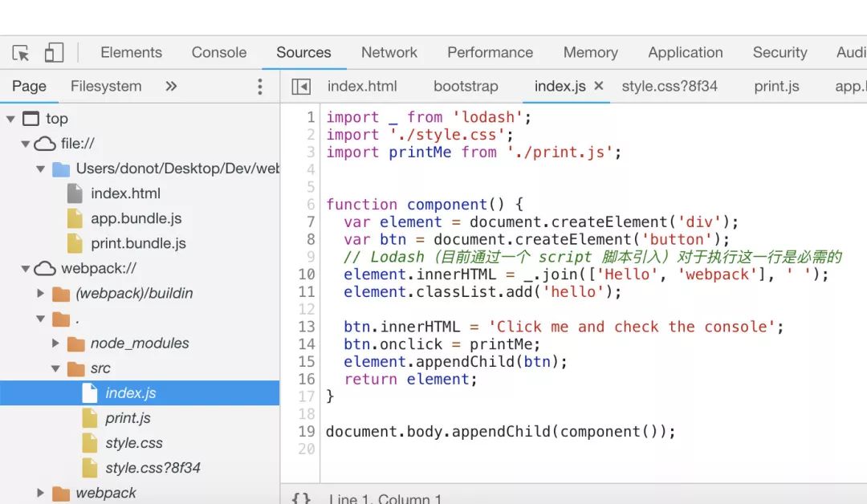The image size is (867, 504).
Task: Switch to the print.js editor tab
Action: click(776, 86)
